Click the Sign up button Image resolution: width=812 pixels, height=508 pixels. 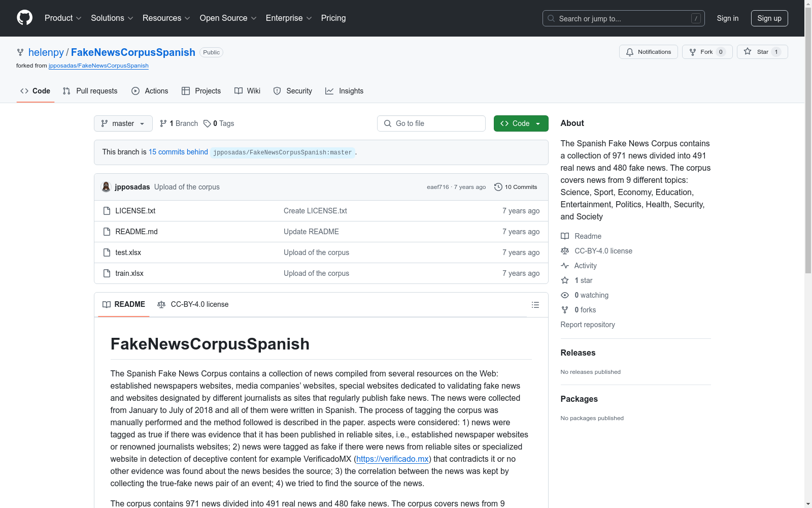pyautogui.click(x=769, y=18)
